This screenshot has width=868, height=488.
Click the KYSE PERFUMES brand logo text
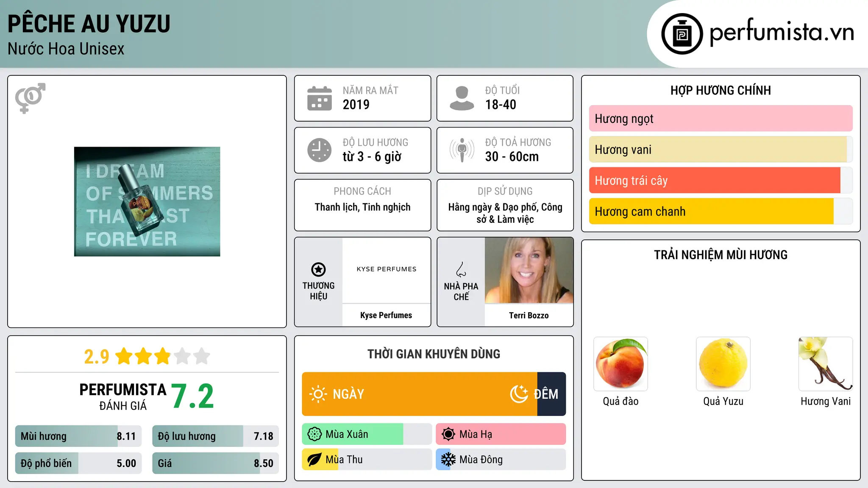point(387,269)
